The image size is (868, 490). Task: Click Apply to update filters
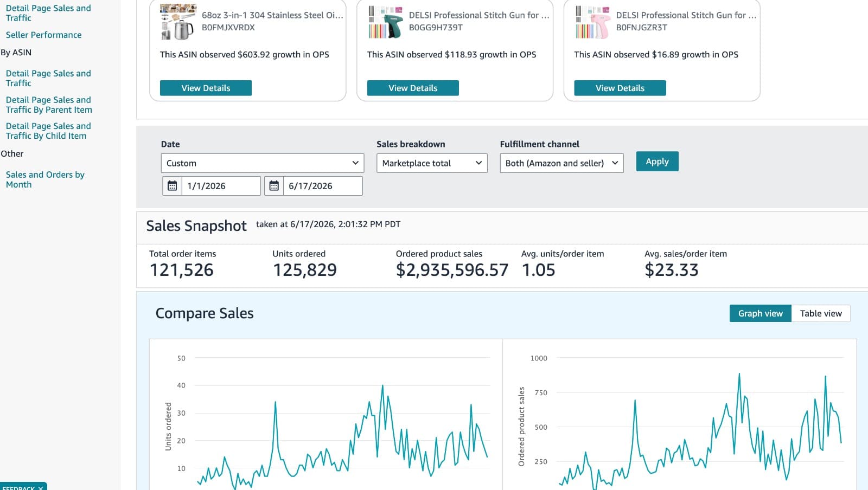657,162
